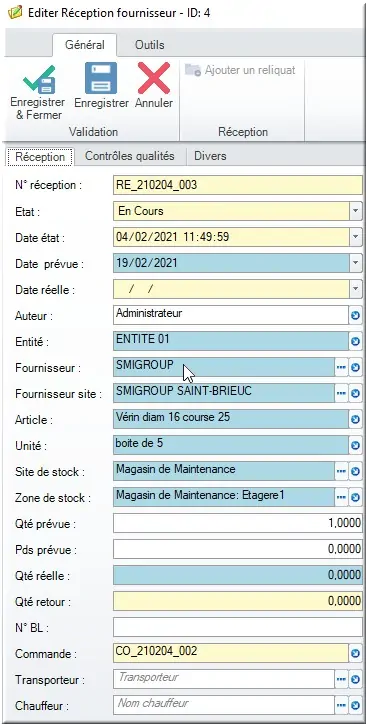The image size is (366, 724).
Task: Open the Date prévue calendar dropdown
Action: pos(355,263)
